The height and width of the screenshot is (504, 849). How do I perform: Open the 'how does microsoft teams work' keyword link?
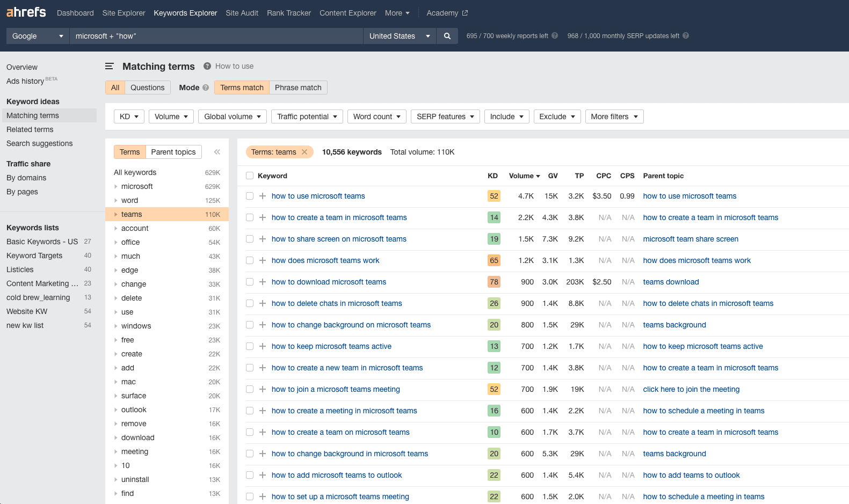(325, 260)
